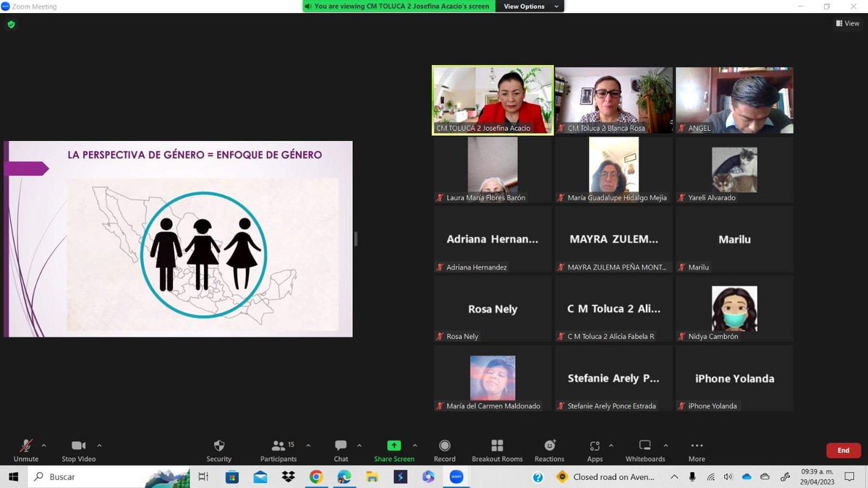Unmute the microphone in the Zoom toolbar

[x=26, y=450]
